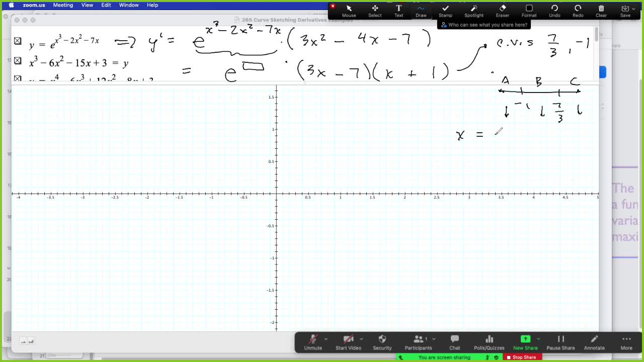Select the Eraser tool
Image resolution: width=644 pixels, height=362 pixels.
tap(502, 11)
